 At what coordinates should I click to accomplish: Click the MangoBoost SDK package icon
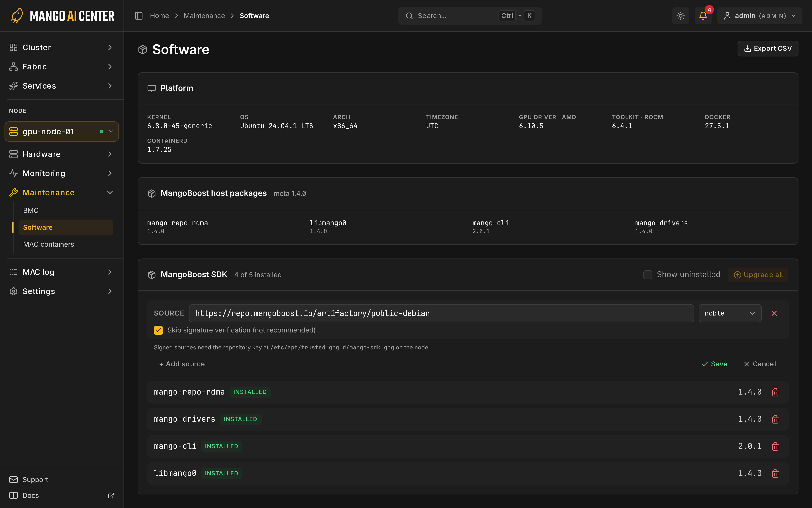tap(152, 275)
